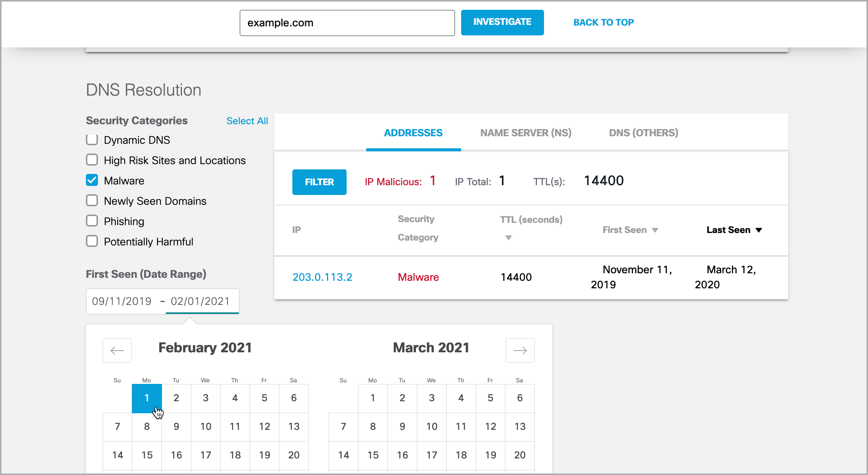Screen dimensions: 868x475
Task: Open the Name Server (NS) tab
Action: (526, 133)
